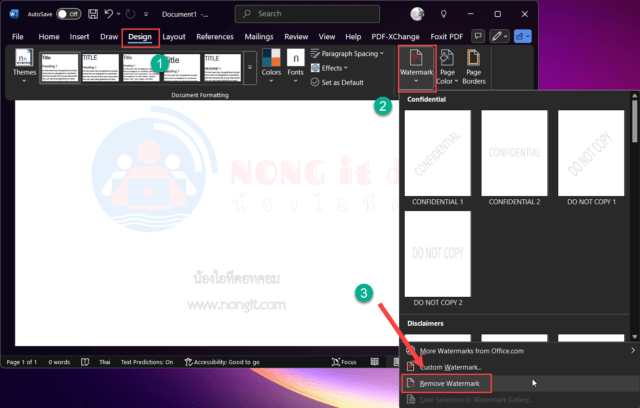
Task: Click the Save icon in title bar
Action: click(93, 14)
